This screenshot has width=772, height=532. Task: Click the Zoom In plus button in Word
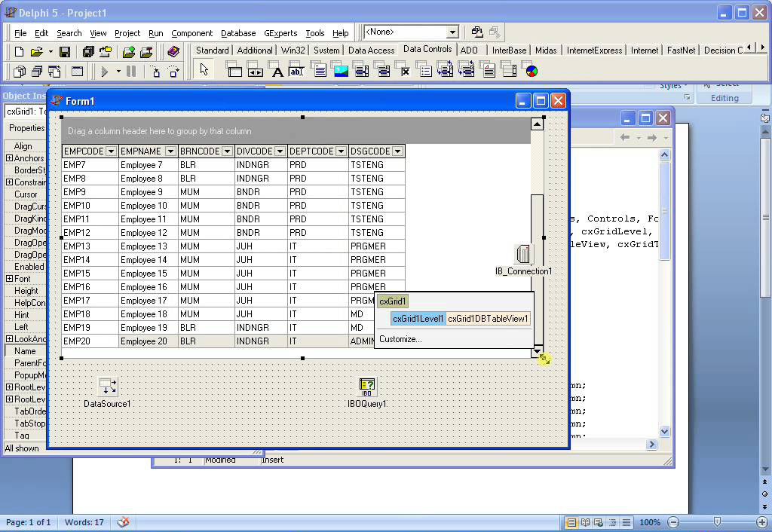pyautogui.click(x=761, y=523)
